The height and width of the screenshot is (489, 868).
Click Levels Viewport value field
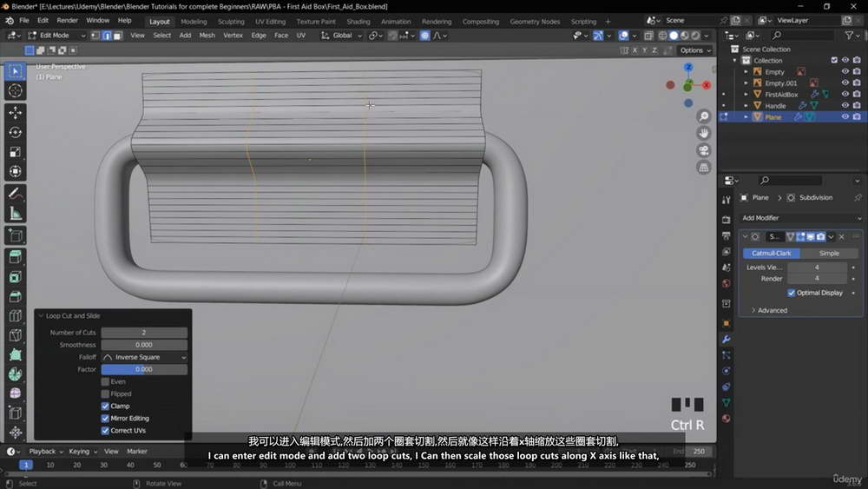tap(817, 268)
